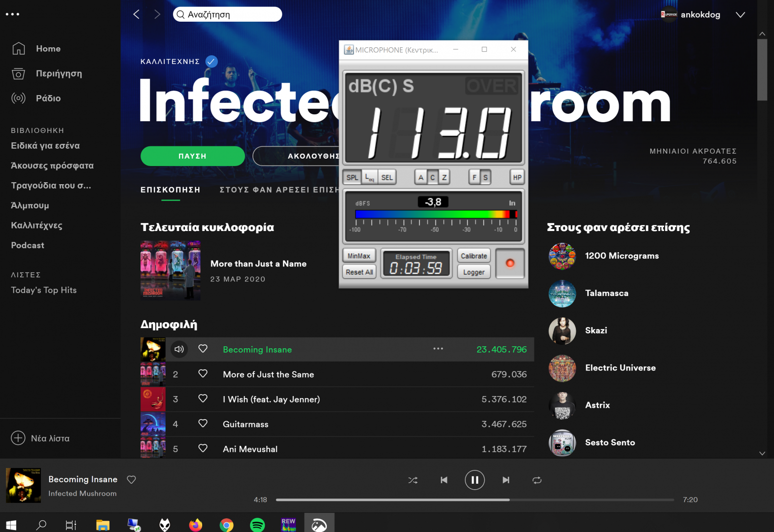Open Logger in meter window
The width and height of the screenshot is (774, 532).
click(x=474, y=272)
